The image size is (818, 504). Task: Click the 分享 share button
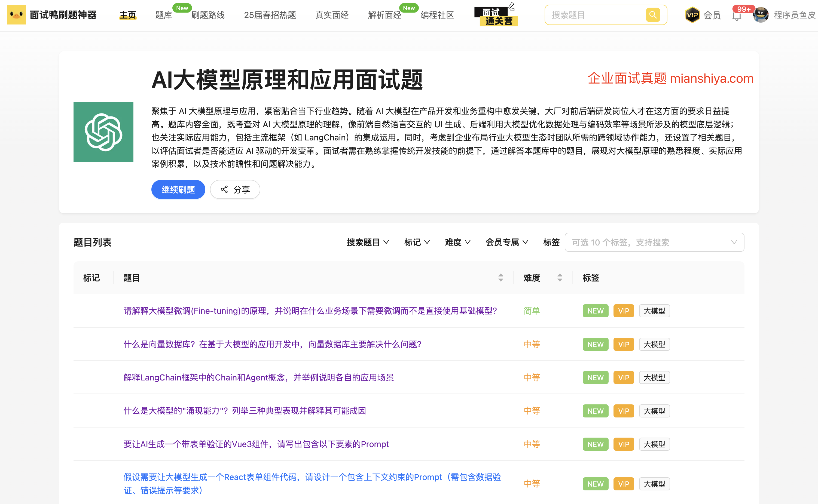[235, 190]
